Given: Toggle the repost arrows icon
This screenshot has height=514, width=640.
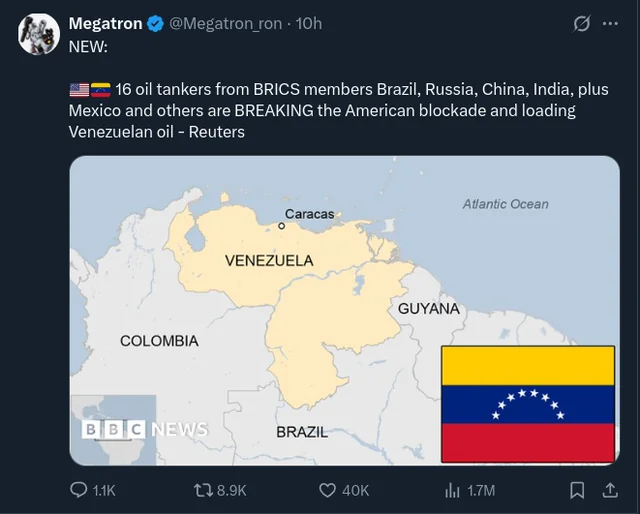Looking at the screenshot, I should (201, 490).
